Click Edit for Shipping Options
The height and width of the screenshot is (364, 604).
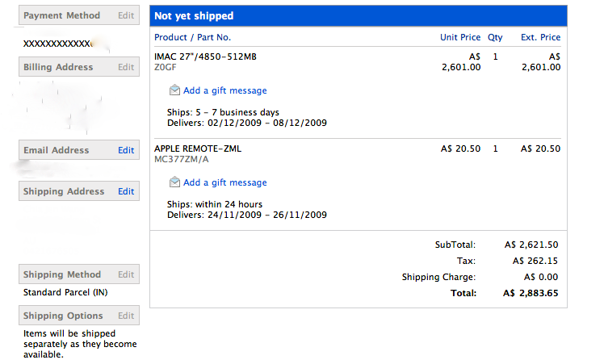click(126, 316)
